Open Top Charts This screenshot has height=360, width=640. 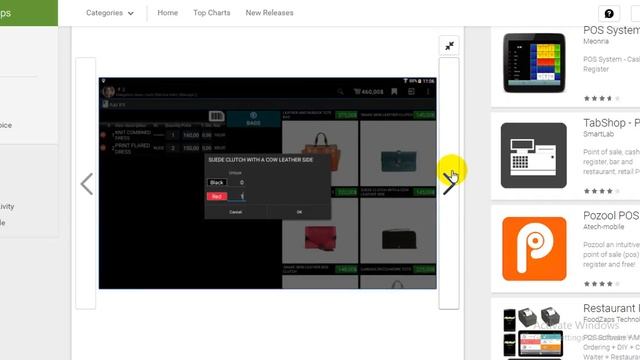pos(212,13)
